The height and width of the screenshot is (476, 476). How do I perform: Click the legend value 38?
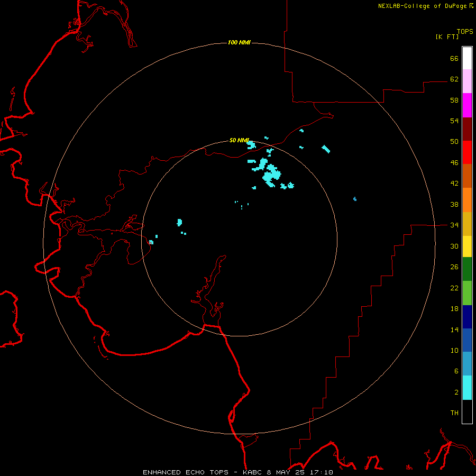coord(454,204)
